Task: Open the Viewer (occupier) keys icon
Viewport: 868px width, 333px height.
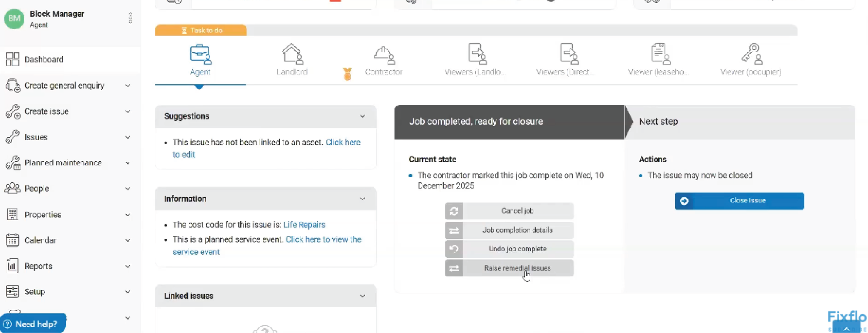Action: pyautogui.click(x=751, y=54)
